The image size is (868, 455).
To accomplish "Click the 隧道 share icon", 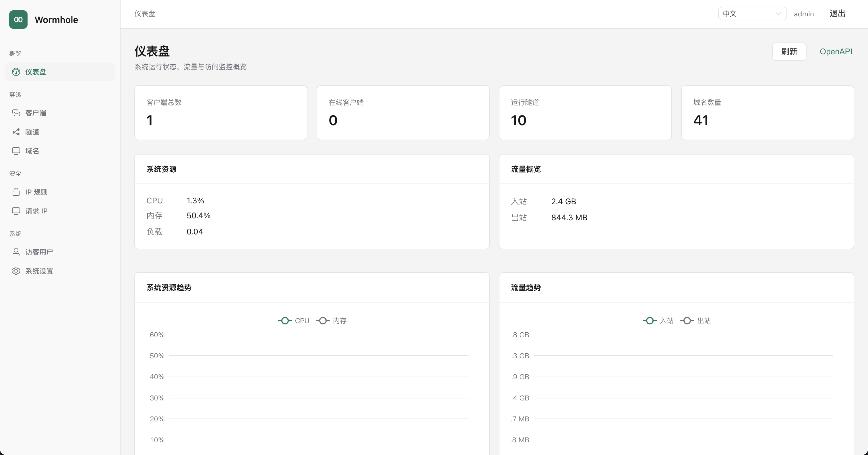I will tap(16, 132).
